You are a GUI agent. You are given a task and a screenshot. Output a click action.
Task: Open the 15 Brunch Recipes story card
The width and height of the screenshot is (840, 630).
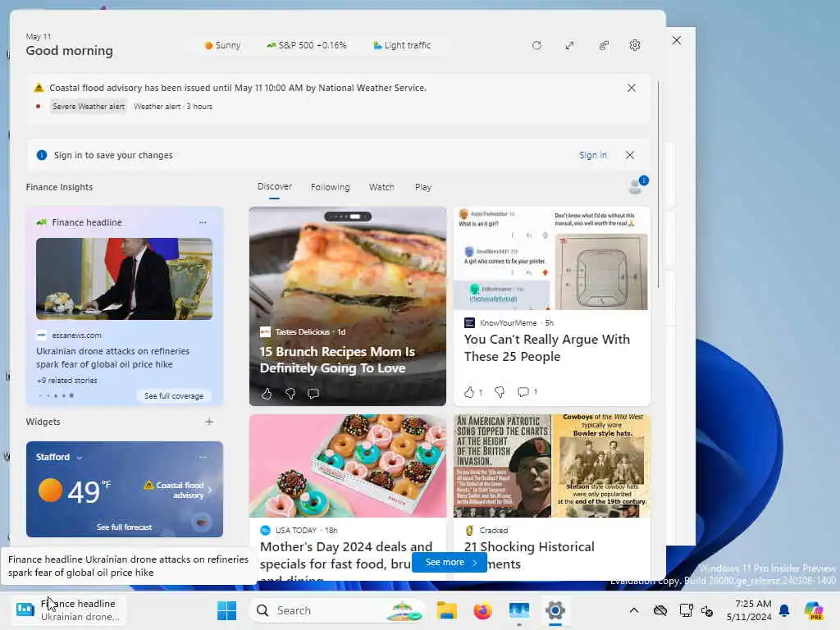[348, 306]
